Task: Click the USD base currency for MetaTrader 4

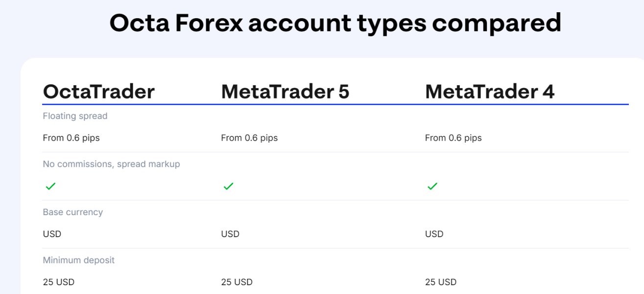Action: click(434, 234)
